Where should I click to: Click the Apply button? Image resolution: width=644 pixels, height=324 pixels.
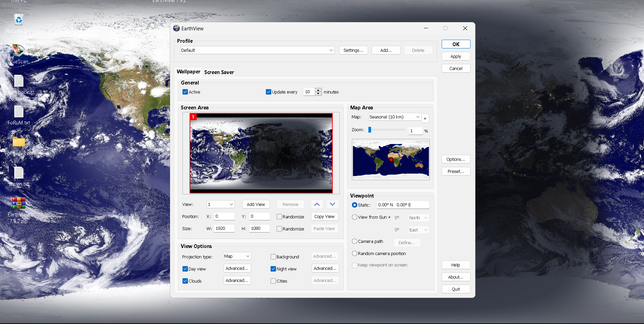pos(456,56)
